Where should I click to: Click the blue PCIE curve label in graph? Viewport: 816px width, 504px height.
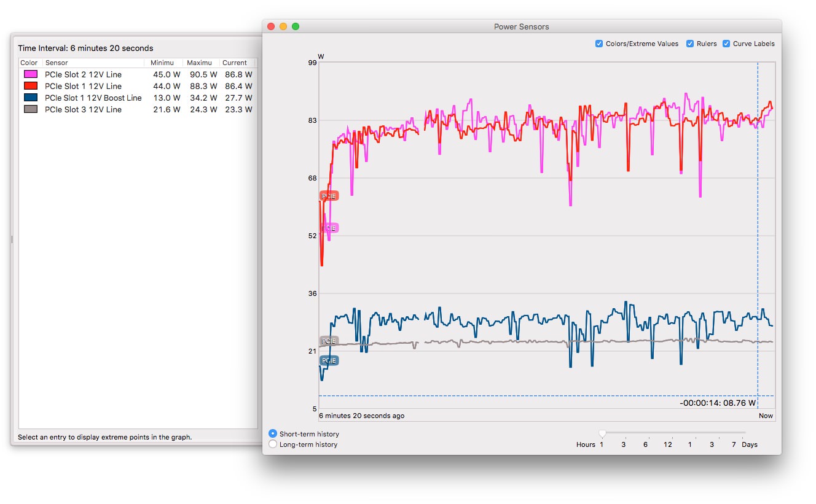coord(329,361)
